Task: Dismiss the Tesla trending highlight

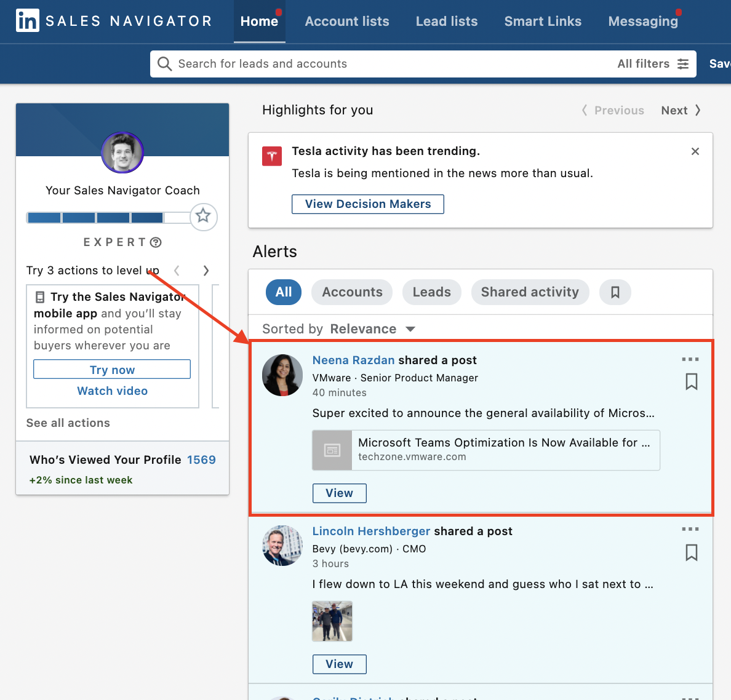Action: (x=695, y=151)
